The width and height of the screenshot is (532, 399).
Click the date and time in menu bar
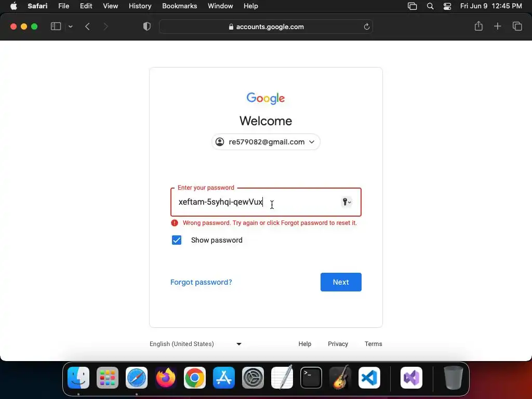coord(490,6)
